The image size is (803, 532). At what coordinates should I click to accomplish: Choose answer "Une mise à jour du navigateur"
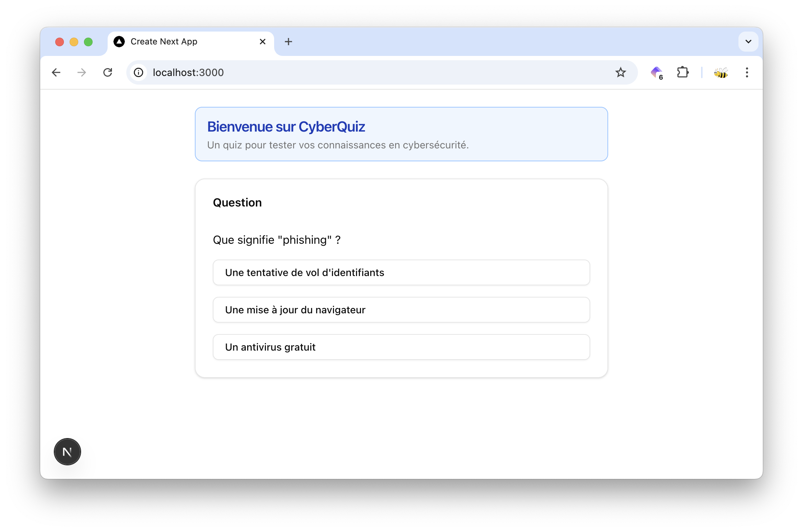pos(401,310)
